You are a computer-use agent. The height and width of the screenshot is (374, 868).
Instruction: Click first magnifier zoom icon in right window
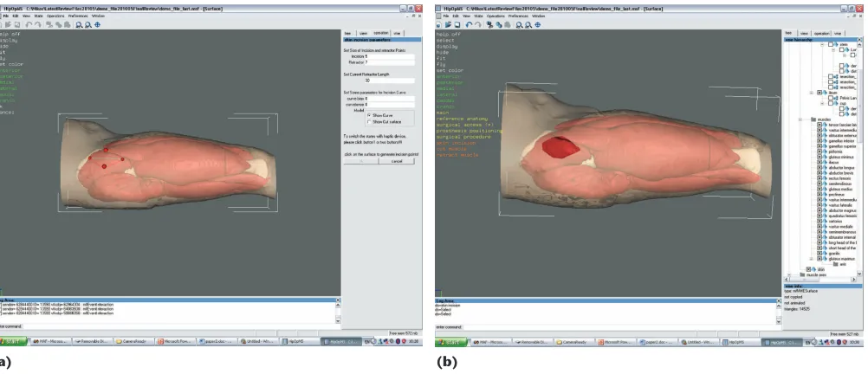[521, 25]
